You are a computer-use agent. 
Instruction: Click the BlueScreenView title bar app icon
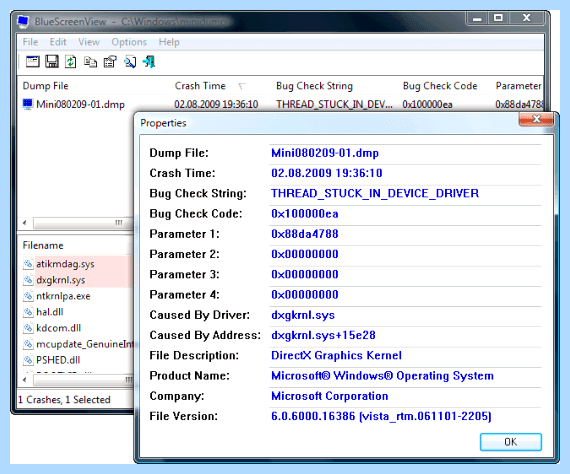23,21
